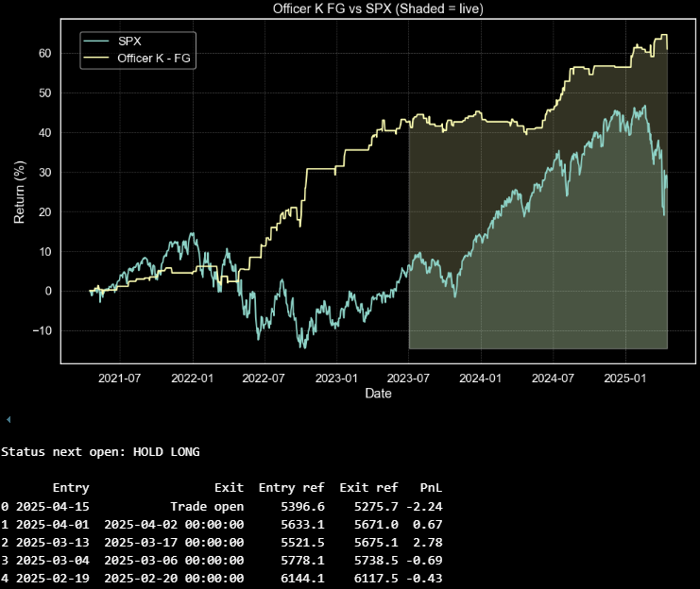The height and width of the screenshot is (589, 700).
Task: Click entry ref value 5633.1
Action: point(302,525)
